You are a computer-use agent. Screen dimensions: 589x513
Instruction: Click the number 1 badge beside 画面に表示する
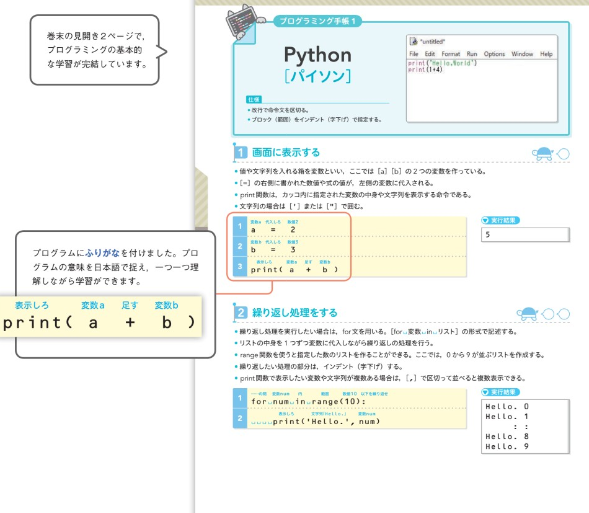coord(240,152)
